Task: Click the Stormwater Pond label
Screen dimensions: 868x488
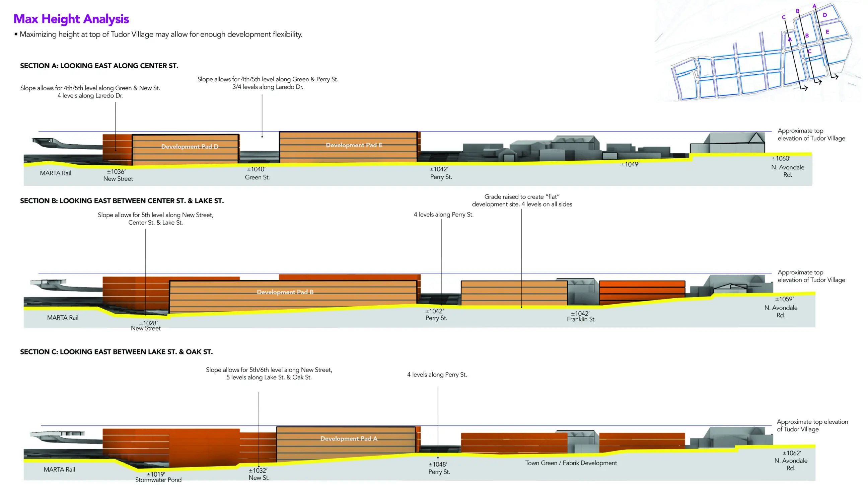Action: (158, 480)
